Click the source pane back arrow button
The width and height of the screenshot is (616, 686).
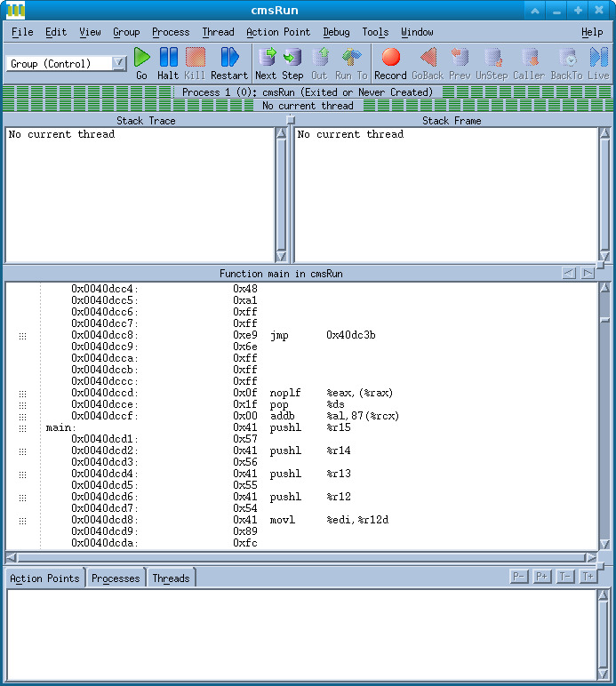coord(569,273)
